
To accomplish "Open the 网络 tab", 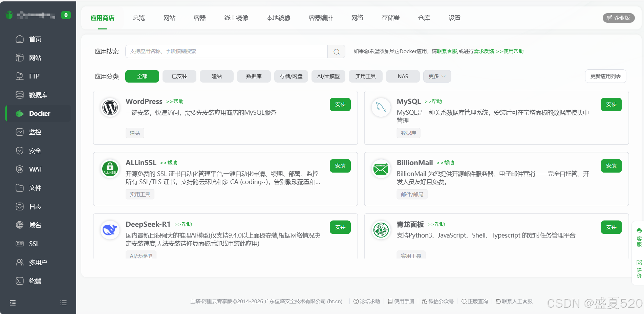I will (x=357, y=18).
